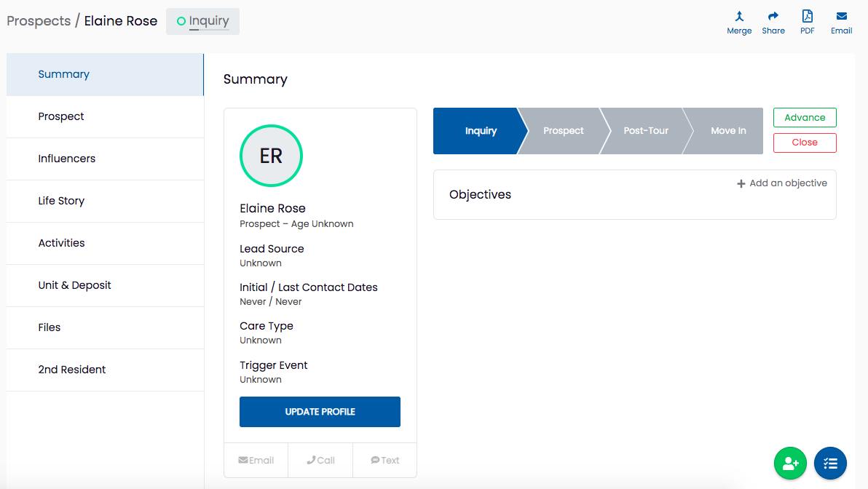Select the Prospect pipeline stage
Screen dimensions: 868x489
pos(564,131)
